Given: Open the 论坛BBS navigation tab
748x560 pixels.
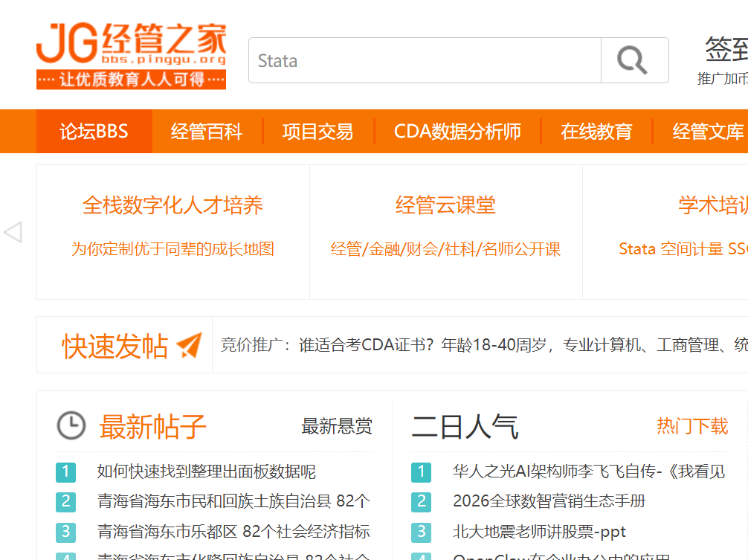Looking at the screenshot, I should point(94,132).
